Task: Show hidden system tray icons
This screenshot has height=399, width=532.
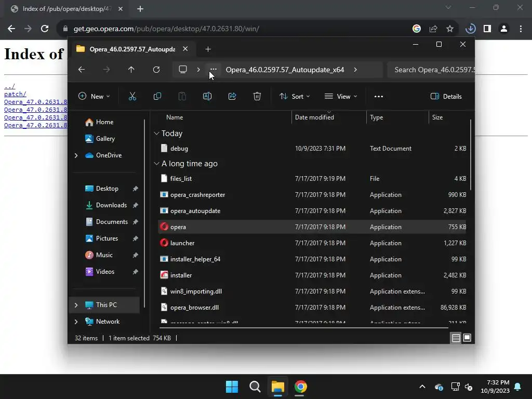Action: click(422, 387)
